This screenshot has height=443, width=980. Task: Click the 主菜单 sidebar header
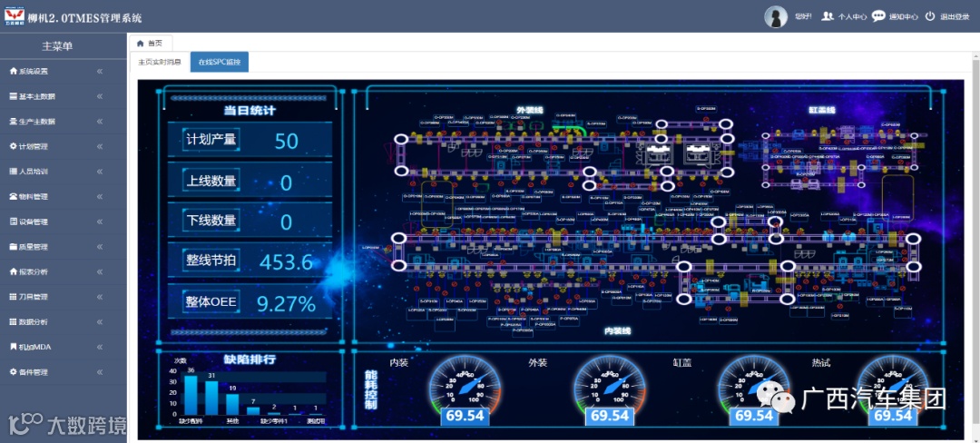click(57, 46)
